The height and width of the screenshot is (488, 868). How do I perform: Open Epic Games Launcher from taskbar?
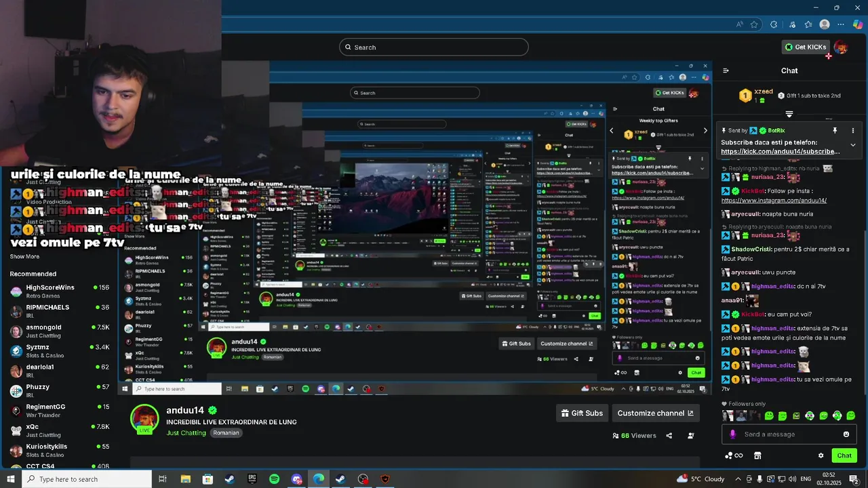pyautogui.click(x=252, y=479)
